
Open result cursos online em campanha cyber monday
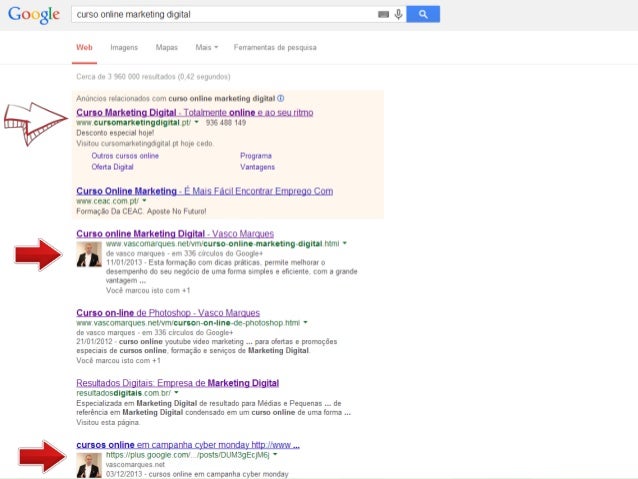[x=188, y=445]
